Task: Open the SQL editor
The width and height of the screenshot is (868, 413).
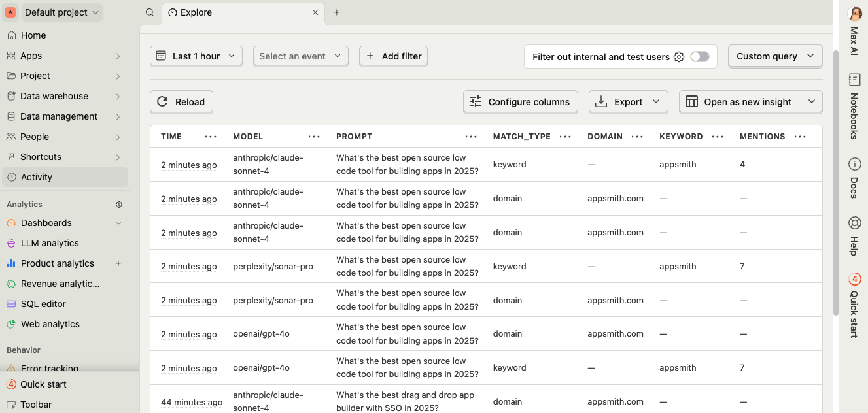Action: pyautogui.click(x=44, y=304)
